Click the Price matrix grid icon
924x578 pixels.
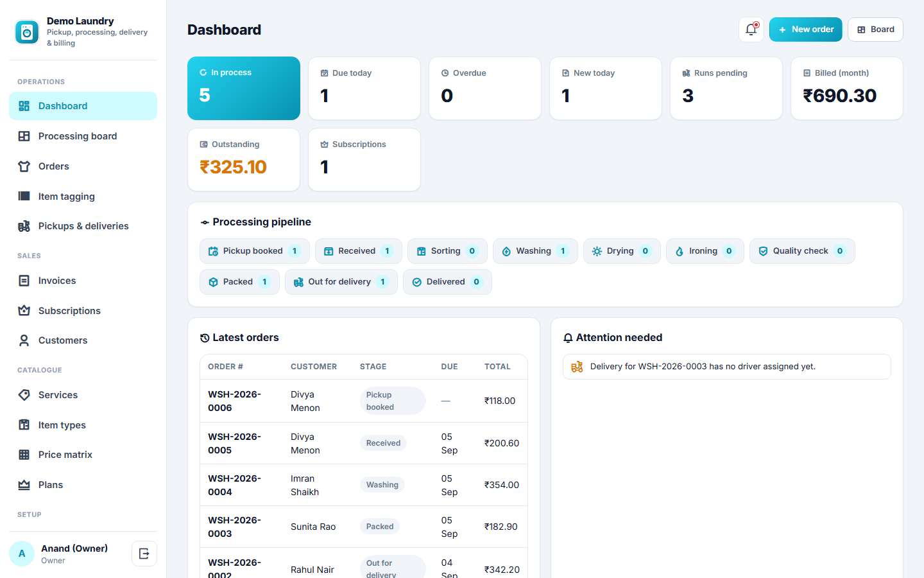[24, 455]
